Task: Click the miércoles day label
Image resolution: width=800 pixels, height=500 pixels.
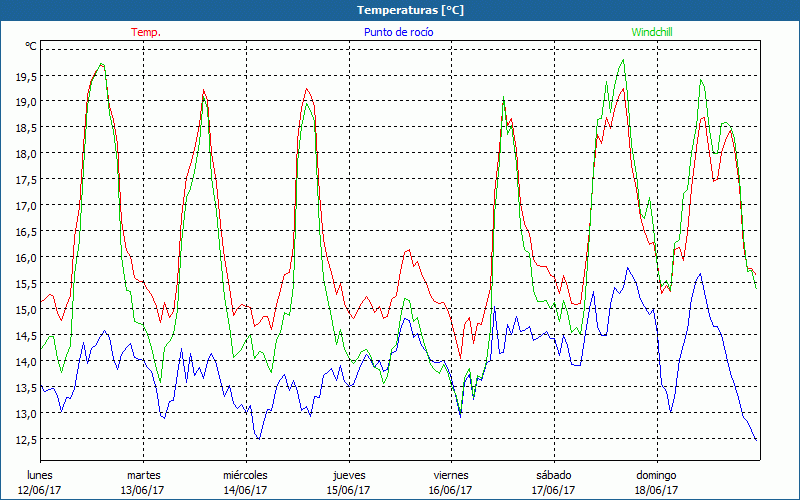Action: [x=245, y=475]
